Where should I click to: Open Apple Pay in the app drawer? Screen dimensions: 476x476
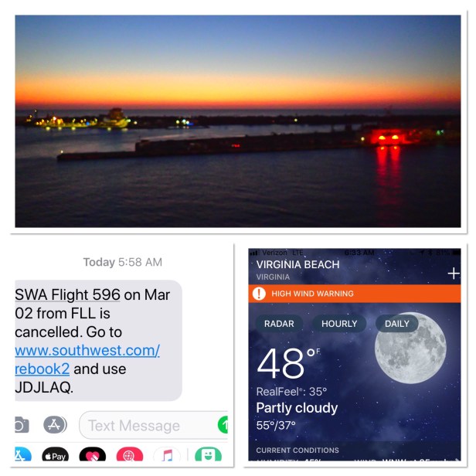tap(56, 454)
